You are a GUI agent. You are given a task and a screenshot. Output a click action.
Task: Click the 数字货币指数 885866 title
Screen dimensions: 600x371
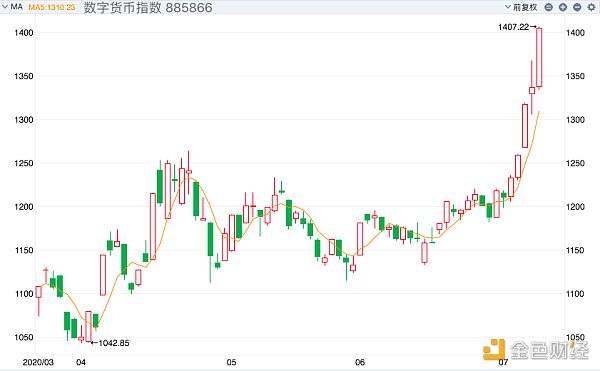[x=148, y=8]
